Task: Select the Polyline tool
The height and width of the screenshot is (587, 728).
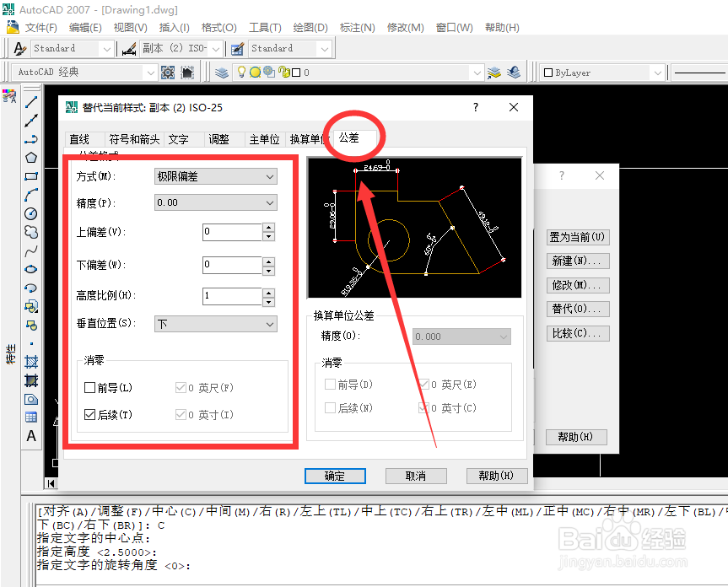Action: [x=31, y=139]
